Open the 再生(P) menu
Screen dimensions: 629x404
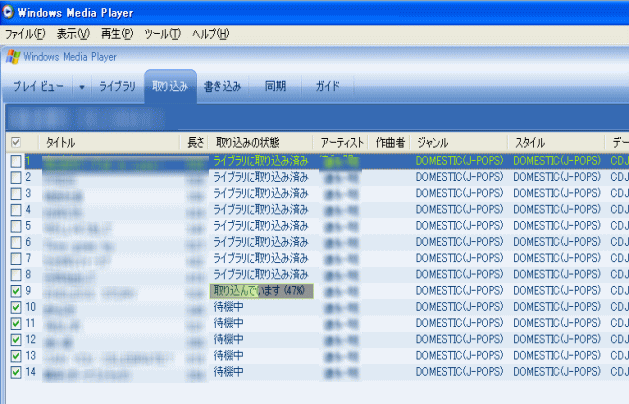pyautogui.click(x=117, y=34)
